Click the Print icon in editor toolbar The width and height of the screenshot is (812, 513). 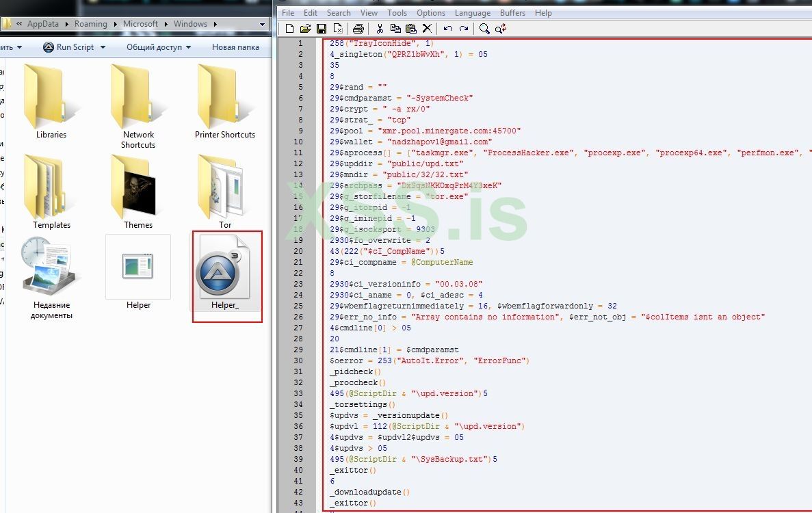pyautogui.click(x=358, y=29)
